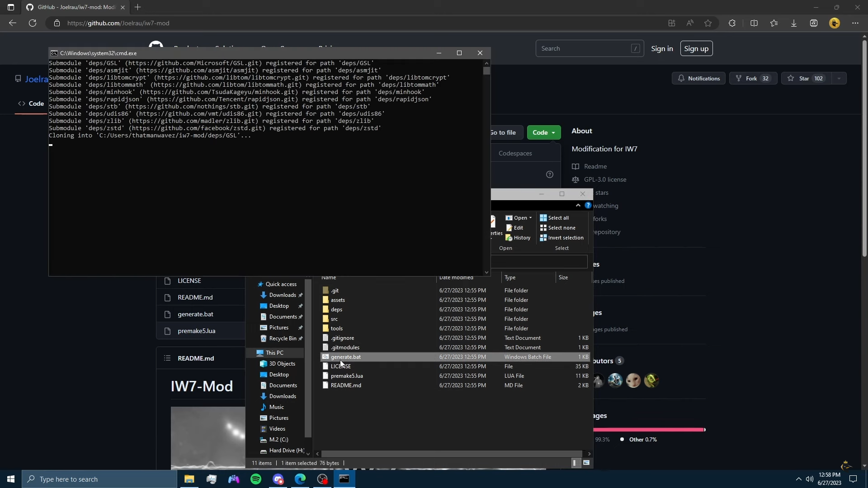Open the Open button dropdown arrow
Image resolution: width=868 pixels, height=488 pixels.
click(x=530, y=218)
